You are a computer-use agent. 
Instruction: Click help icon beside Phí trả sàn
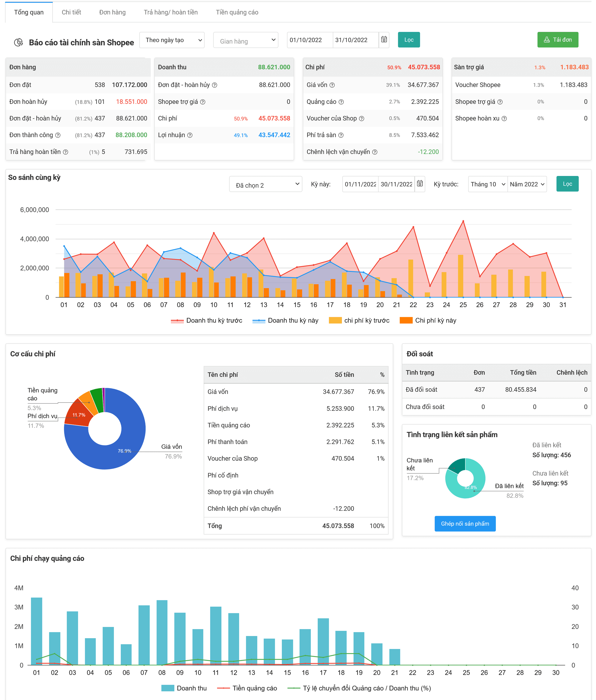point(341,135)
